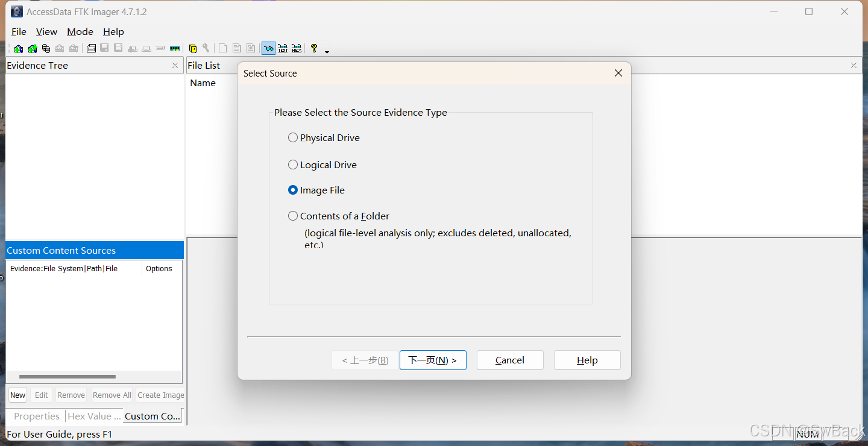Viewport: 868px width, 446px height.
Task: Click the Export Logical Image (AD1) icon
Action: pyautogui.click(x=118, y=49)
